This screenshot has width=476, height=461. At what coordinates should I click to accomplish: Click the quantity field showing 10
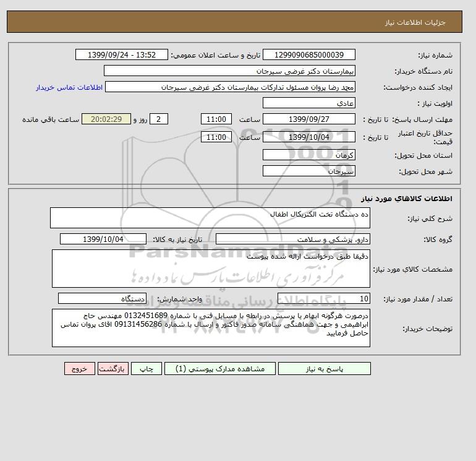tap(323, 299)
